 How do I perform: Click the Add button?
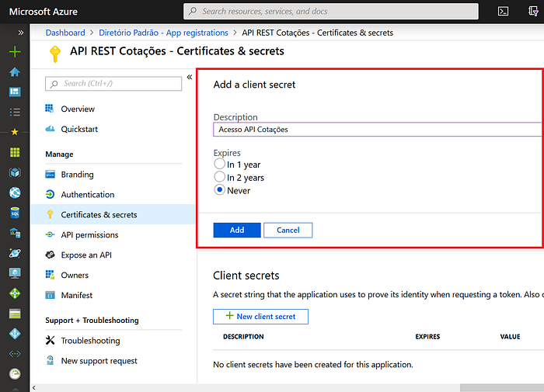pos(237,230)
